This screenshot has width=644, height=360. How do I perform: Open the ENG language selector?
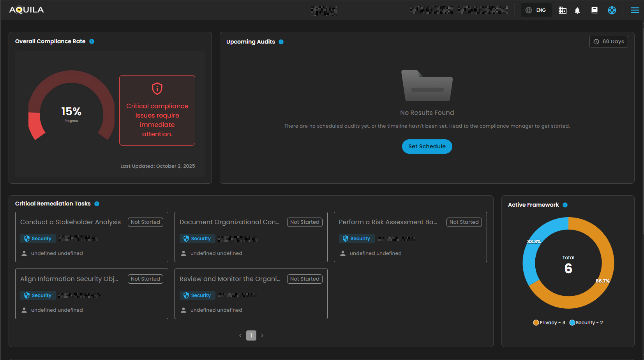click(x=536, y=10)
